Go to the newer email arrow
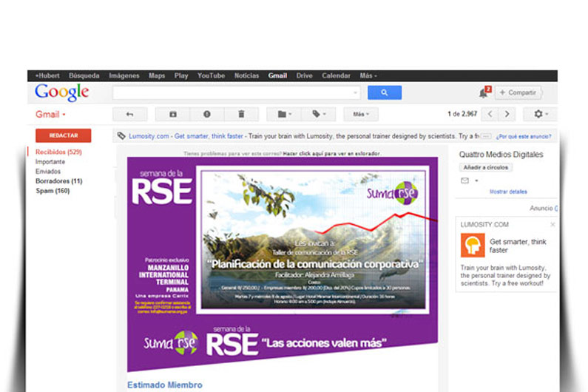Screen dimensions: 588x392 pyautogui.click(x=490, y=114)
